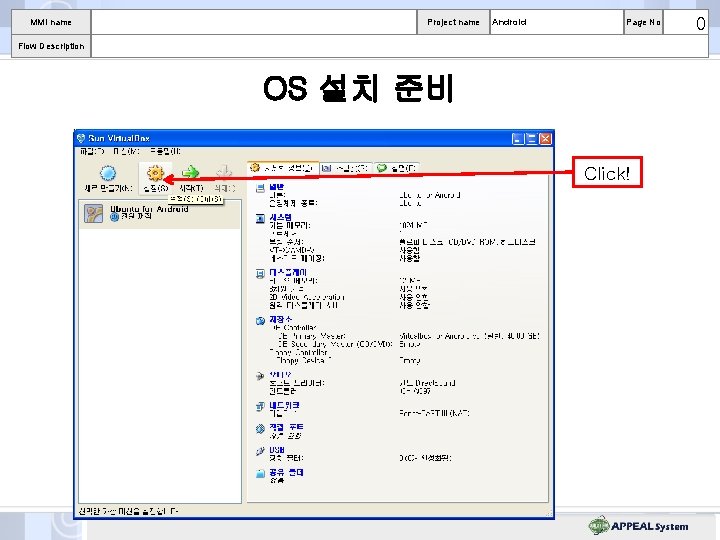Open the Storage section heading
Screen dimensions: 720x540
click(280, 319)
